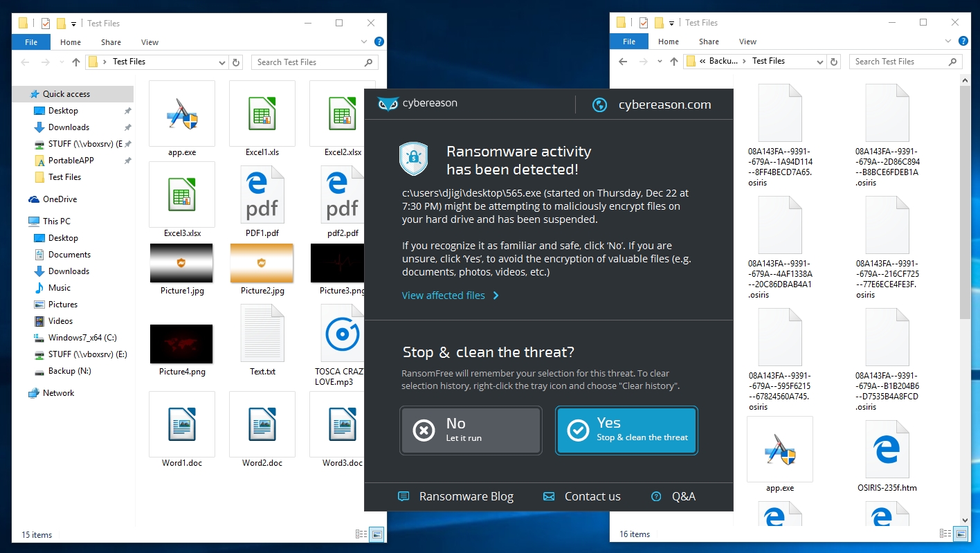Image resolution: width=980 pixels, height=553 pixels.
Task: Click the Search Test Files box in left window
Action: coord(315,62)
